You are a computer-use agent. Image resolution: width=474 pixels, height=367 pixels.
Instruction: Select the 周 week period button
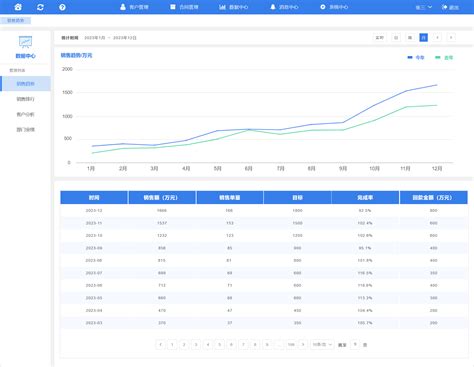(410, 38)
